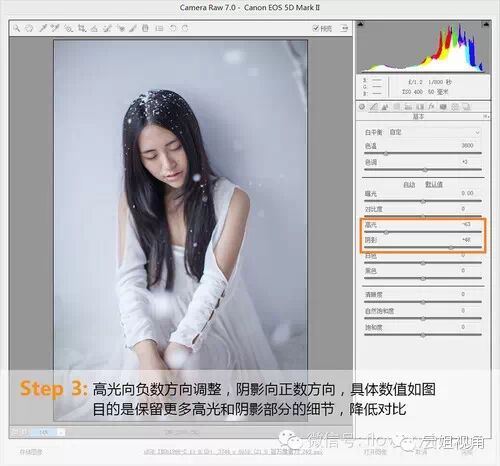Viewport: 500px width, 466px height.
Task: Rotate image counterclockwise using toolbar arrow
Action: pyautogui.click(x=173, y=28)
